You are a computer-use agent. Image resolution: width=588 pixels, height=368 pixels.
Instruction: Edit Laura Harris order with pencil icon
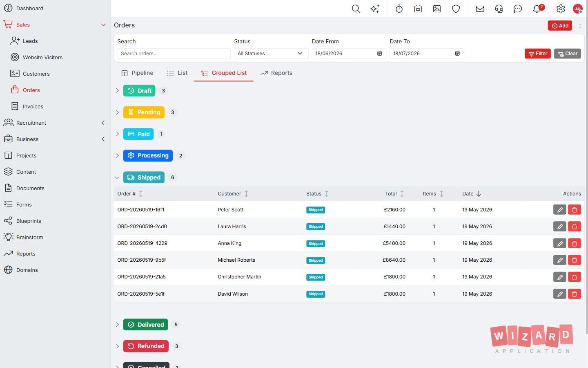pos(560,227)
